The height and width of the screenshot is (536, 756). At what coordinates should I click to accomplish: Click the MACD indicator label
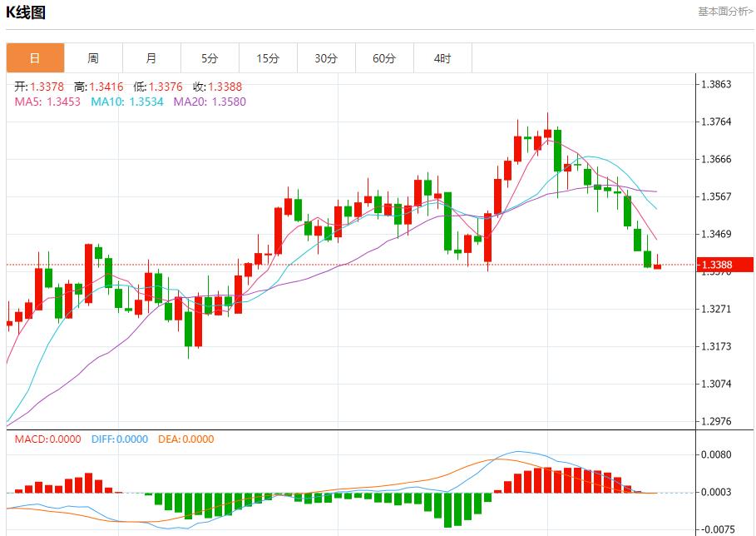47,439
